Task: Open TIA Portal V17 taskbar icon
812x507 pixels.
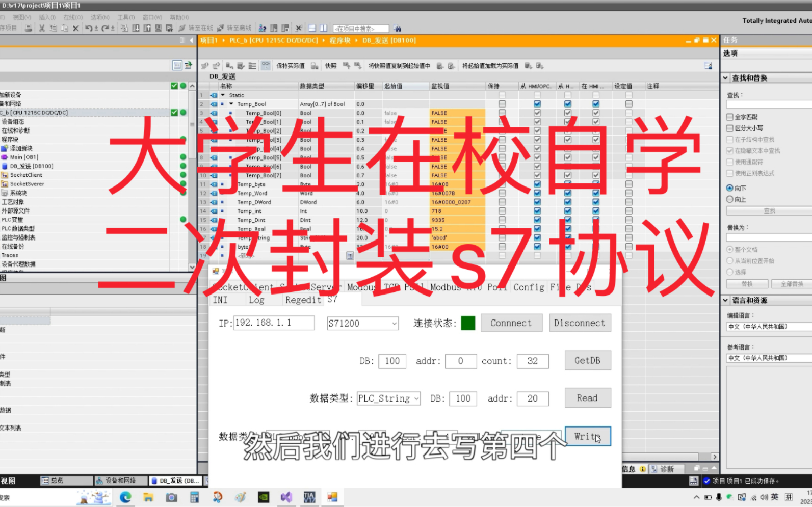Action: 309,497
